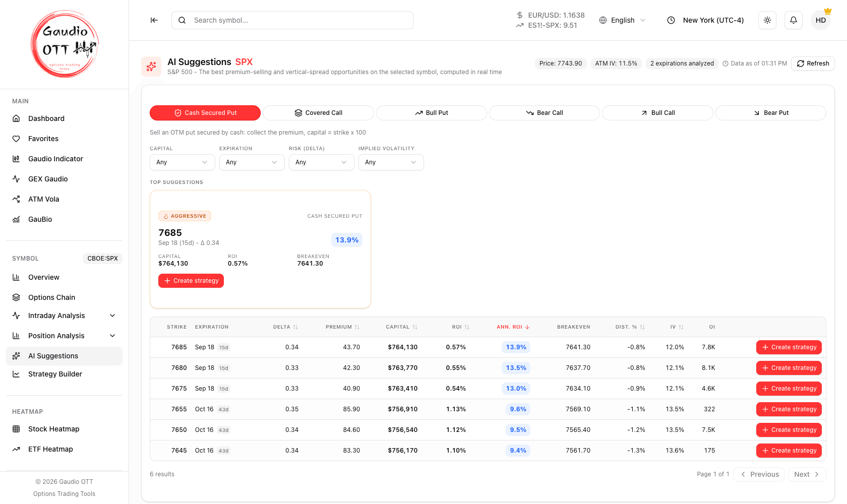Click the 43d badge in strike 7650 row
The width and height of the screenshot is (847, 504).
coord(223,430)
